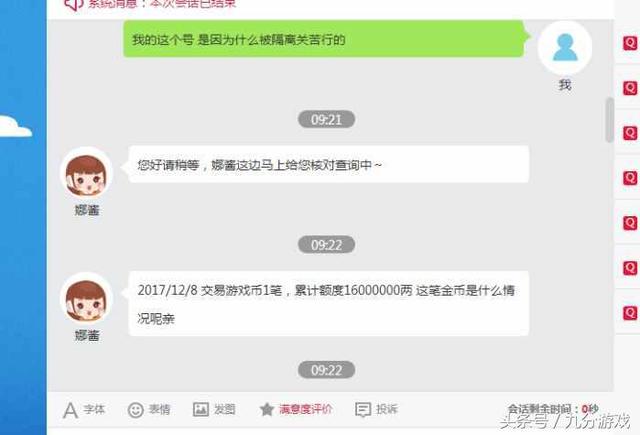
Task: Click the first 09:22 timestamp label
Action: click(x=326, y=245)
